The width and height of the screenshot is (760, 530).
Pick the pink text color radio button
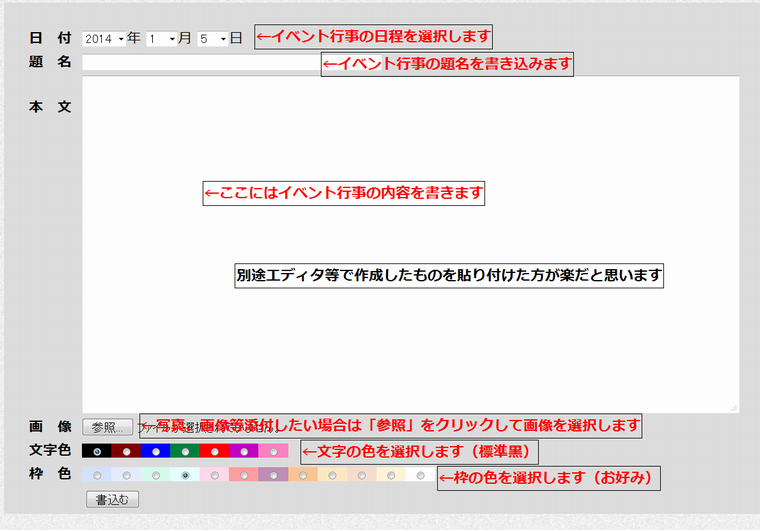(274, 452)
